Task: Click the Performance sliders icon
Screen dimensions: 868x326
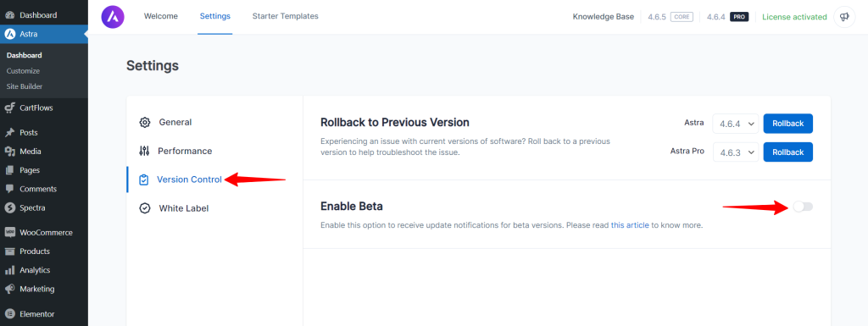Action: (x=144, y=151)
